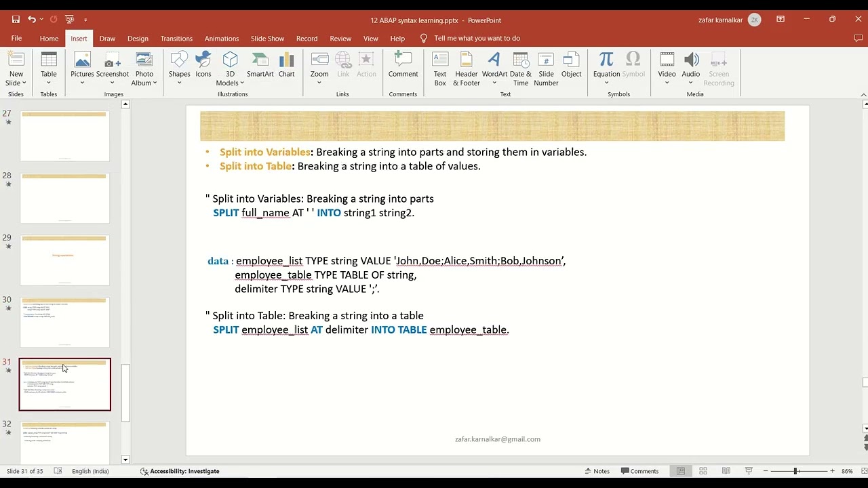The image size is (868, 488).
Task: Insert a New Slide
Action: [16, 69]
